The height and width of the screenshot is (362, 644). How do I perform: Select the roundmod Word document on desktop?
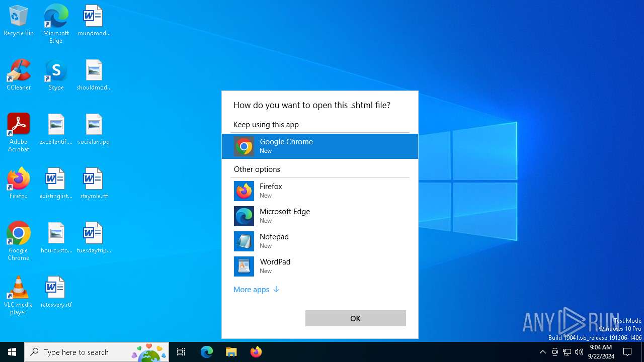[x=94, y=21]
